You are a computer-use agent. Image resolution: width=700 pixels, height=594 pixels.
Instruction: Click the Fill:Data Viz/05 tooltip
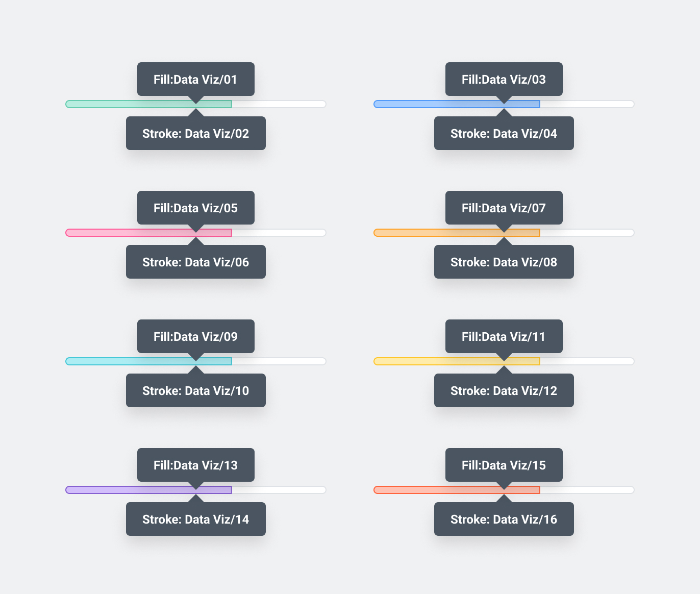click(x=195, y=208)
